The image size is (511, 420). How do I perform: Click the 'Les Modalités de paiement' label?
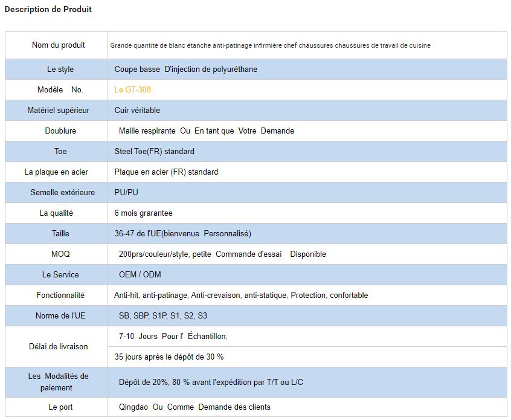pyautogui.click(x=58, y=382)
